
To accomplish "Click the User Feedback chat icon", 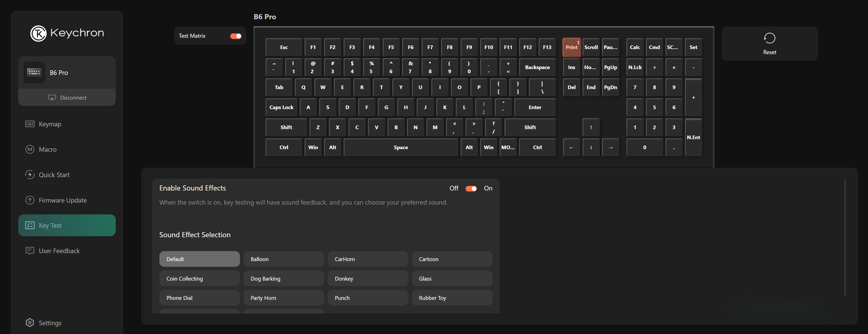I will (x=30, y=251).
